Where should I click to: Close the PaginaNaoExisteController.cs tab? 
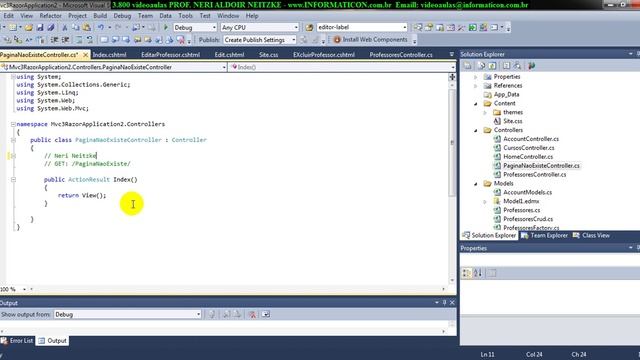[x=85, y=55]
